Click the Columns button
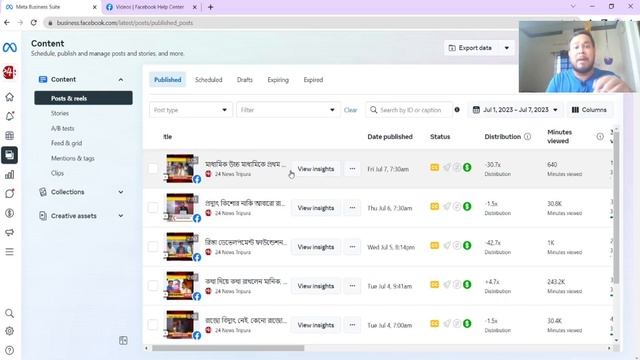Image resolution: width=640 pixels, height=360 pixels. [x=589, y=110]
